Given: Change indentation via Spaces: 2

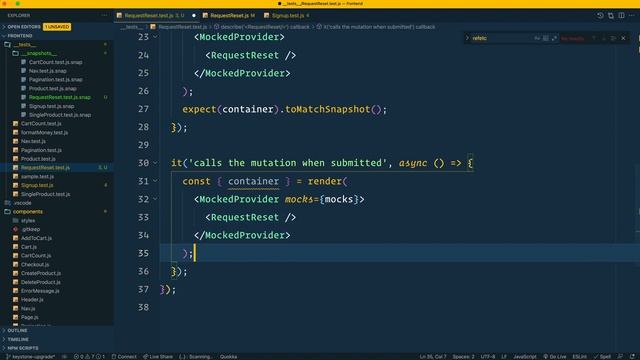Looking at the screenshot, I should point(463,357).
